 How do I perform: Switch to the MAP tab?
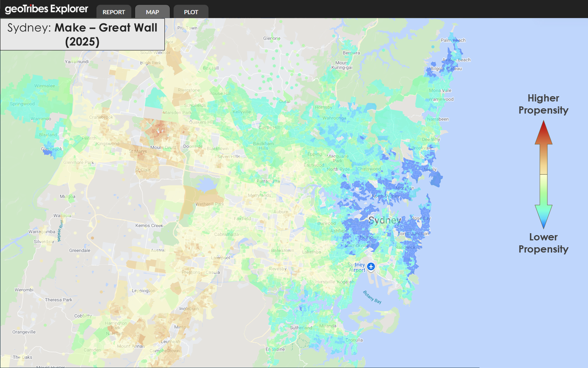[152, 12]
